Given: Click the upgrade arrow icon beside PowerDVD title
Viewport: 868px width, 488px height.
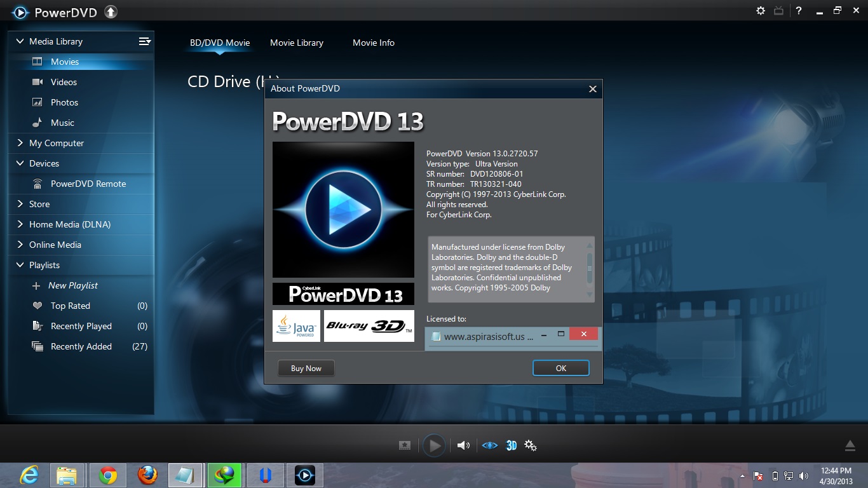Looking at the screenshot, I should point(111,11).
